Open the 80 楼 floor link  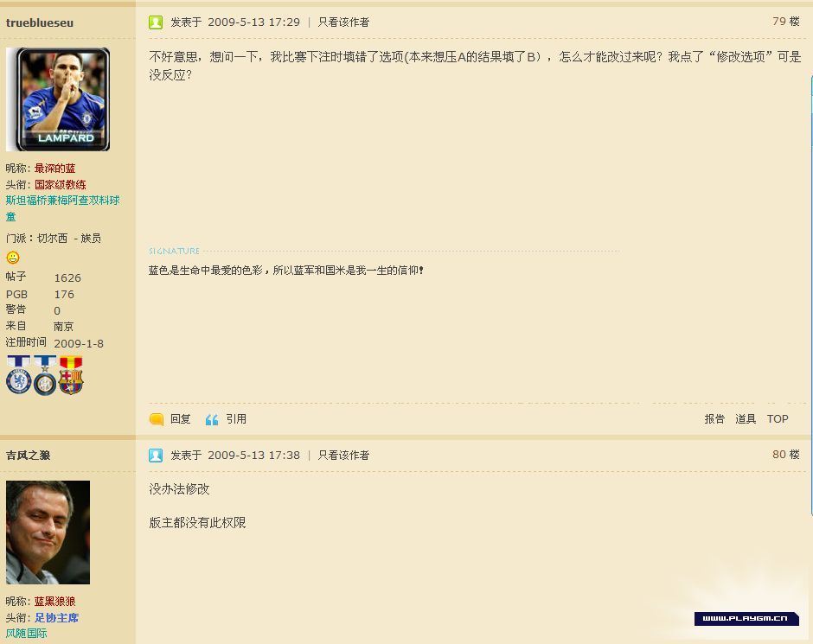[785, 455]
